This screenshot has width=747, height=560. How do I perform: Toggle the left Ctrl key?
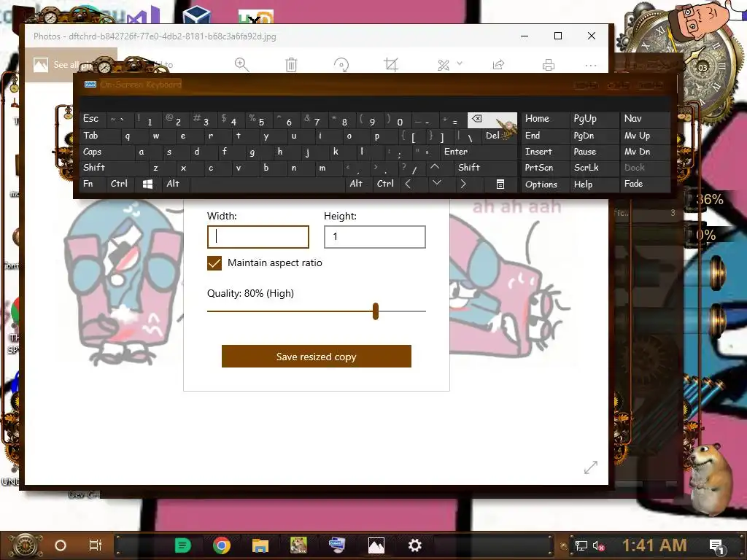pyautogui.click(x=120, y=184)
